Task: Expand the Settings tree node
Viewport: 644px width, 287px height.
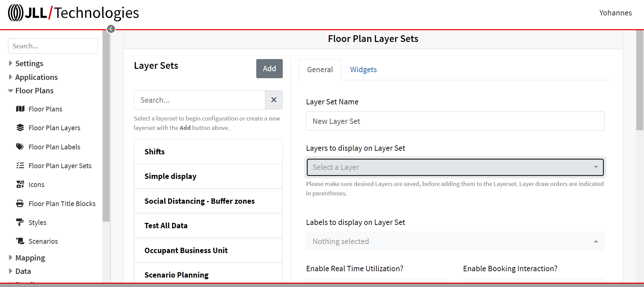Action: [x=10, y=63]
